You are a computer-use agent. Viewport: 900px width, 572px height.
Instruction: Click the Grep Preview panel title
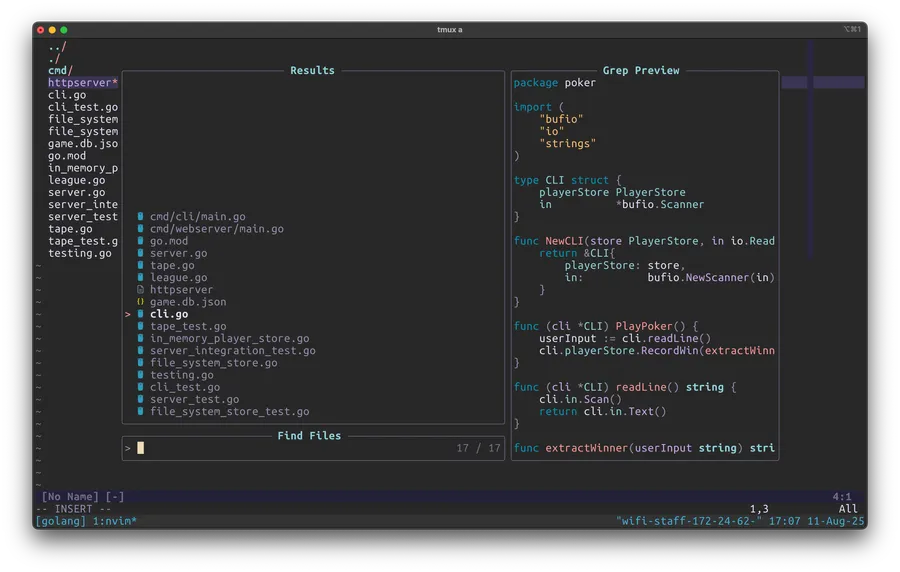[641, 71]
